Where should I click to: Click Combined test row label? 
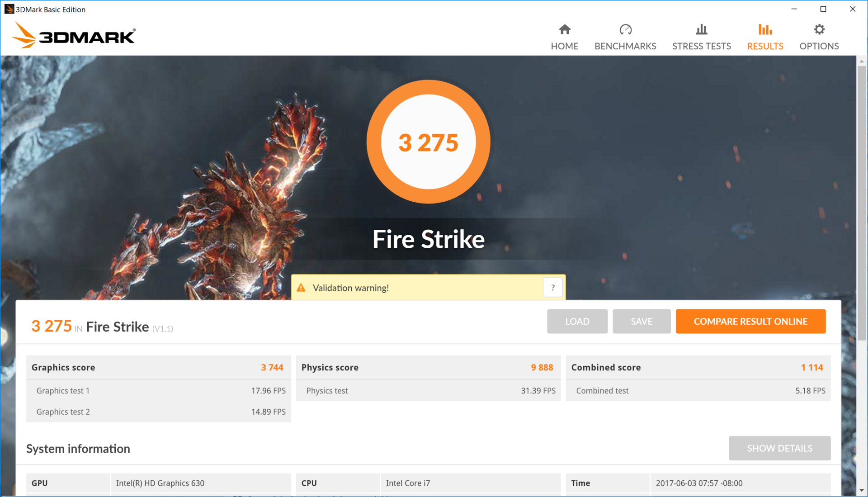[x=602, y=391]
